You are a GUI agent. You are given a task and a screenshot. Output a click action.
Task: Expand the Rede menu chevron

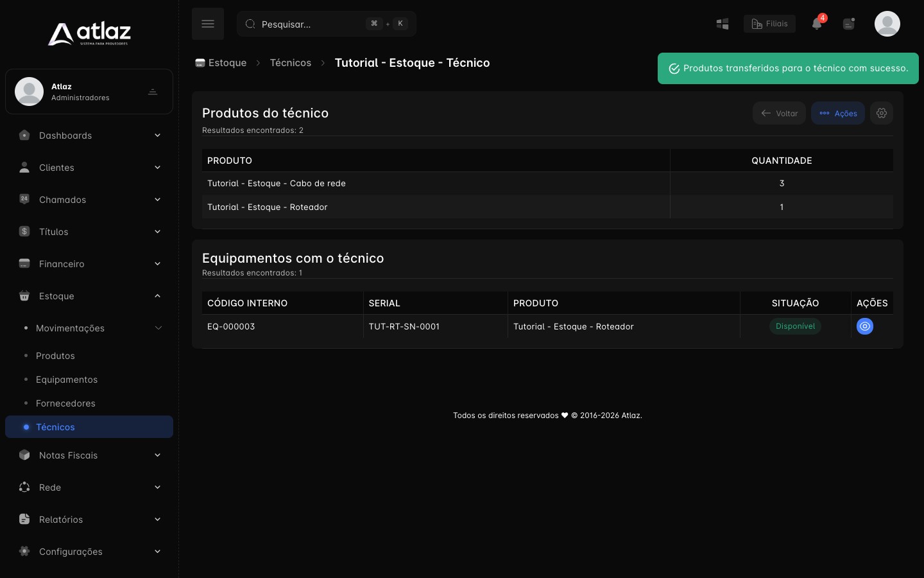coord(157,487)
